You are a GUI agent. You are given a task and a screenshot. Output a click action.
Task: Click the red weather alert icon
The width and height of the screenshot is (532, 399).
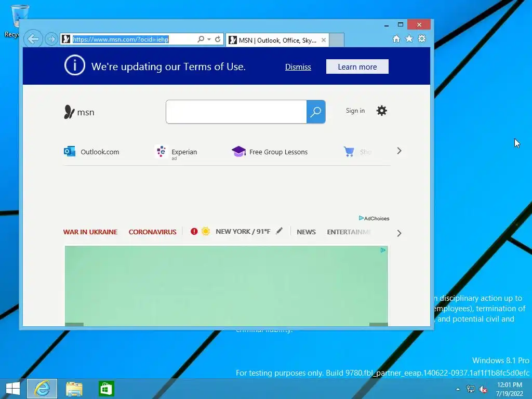pos(194,231)
